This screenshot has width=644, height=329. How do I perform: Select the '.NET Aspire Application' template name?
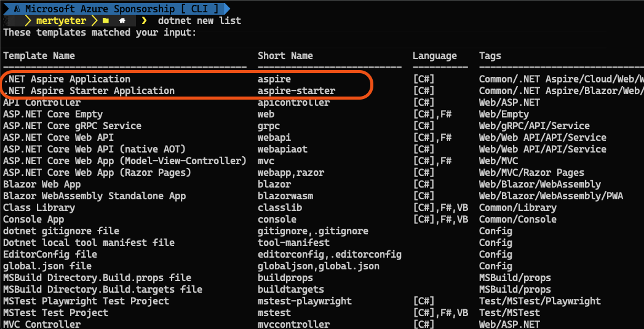[67, 79]
